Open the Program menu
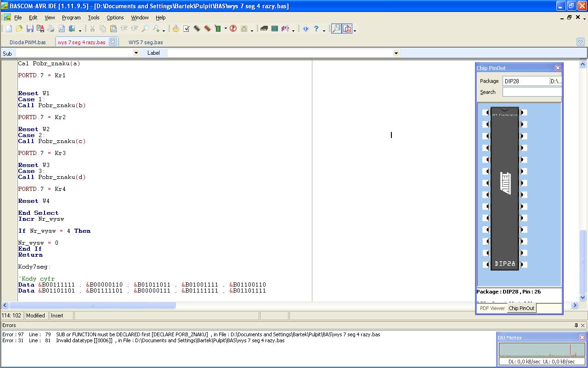Viewport: 588px width, 368px height. point(71,17)
